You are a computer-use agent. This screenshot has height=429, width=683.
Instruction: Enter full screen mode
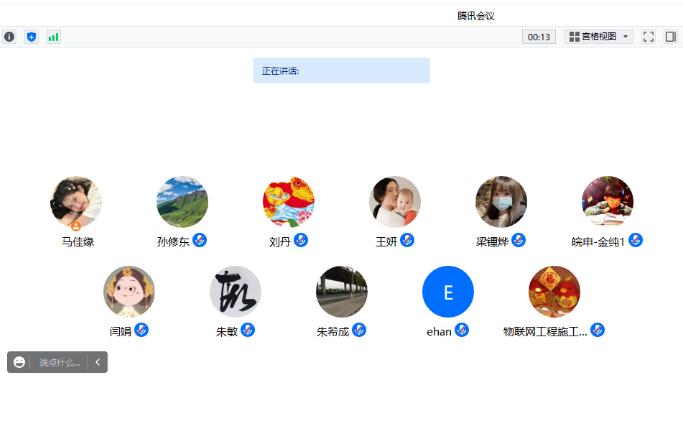pyautogui.click(x=648, y=37)
